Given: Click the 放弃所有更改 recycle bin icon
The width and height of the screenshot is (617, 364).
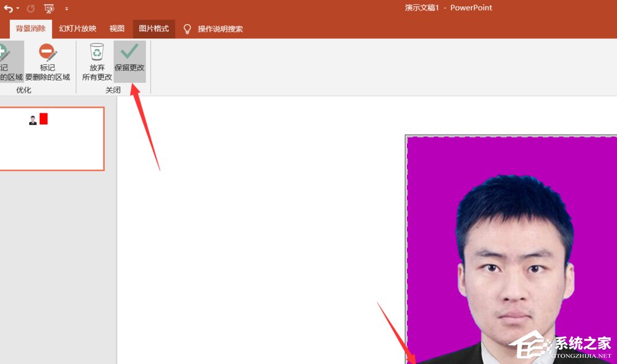Looking at the screenshot, I should [97, 51].
